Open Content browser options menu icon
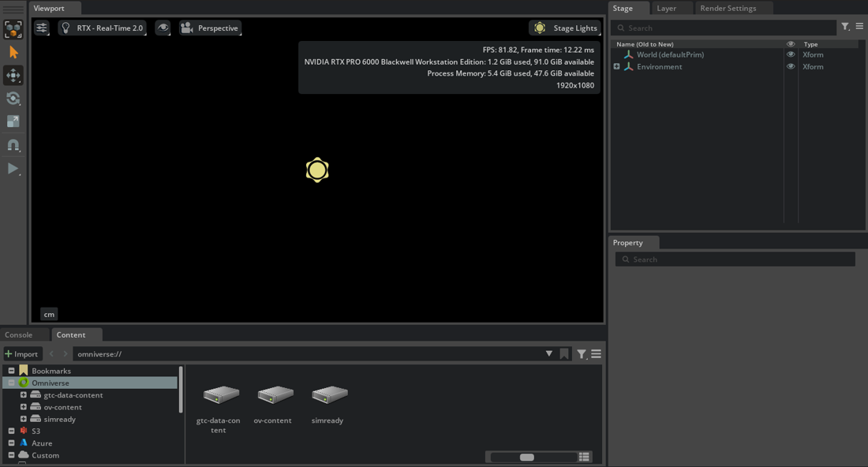This screenshot has width=868, height=467. click(597, 353)
